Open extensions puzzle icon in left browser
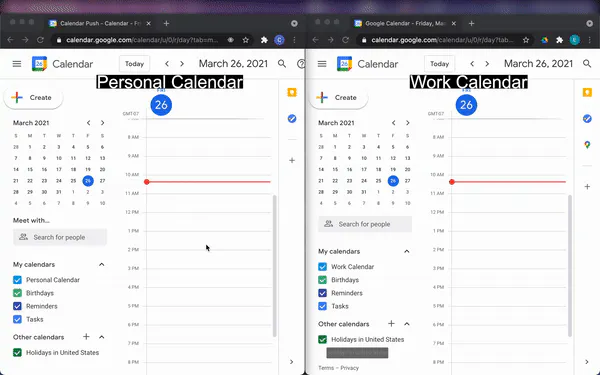 (264, 40)
